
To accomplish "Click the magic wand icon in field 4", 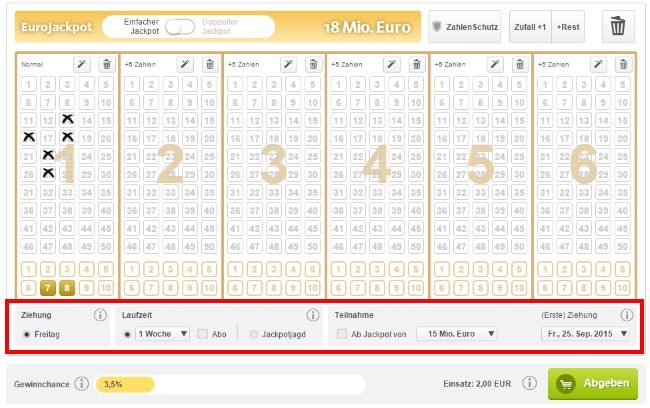I will [392, 64].
